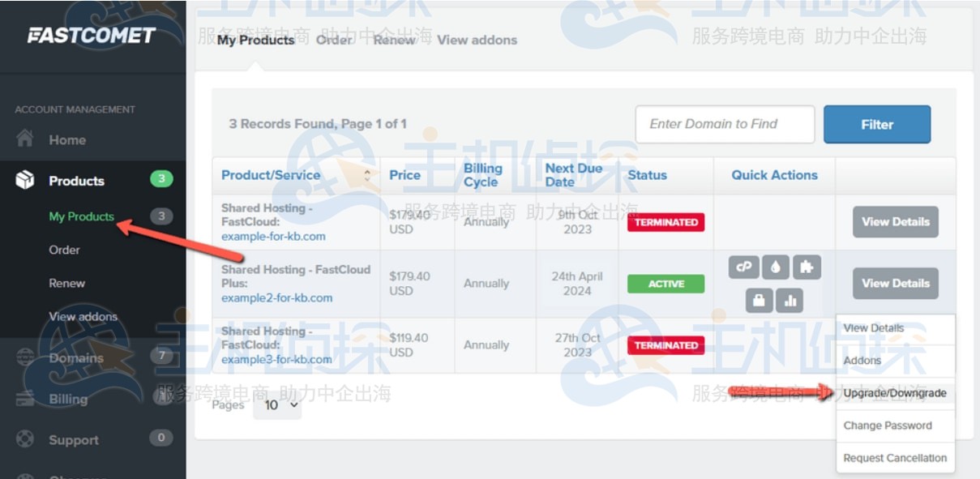Image resolution: width=980 pixels, height=479 pixels.
Task: Open My Products in sidebar submenu
Action: [81, 216]
